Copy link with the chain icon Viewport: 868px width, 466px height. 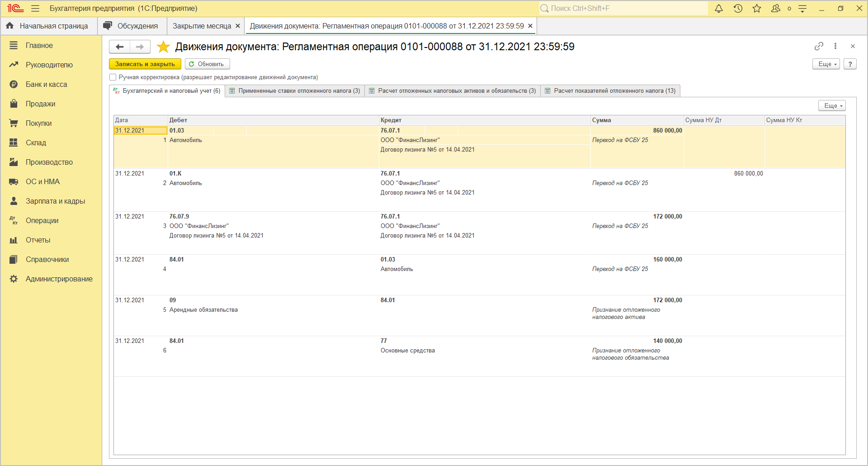[819, 46]
